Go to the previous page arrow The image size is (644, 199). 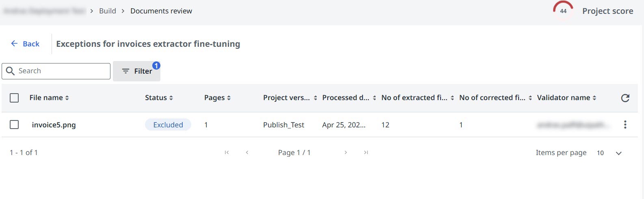pos(247,153)
